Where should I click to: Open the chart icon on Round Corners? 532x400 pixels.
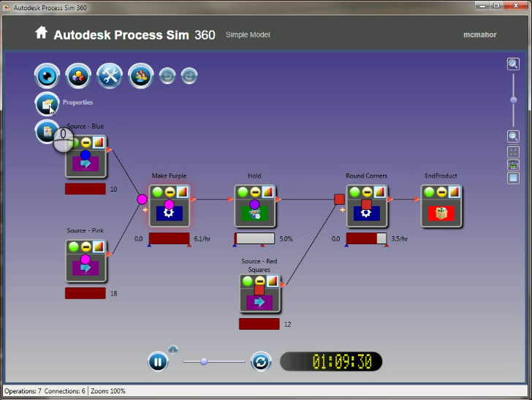tap(380, 192)
